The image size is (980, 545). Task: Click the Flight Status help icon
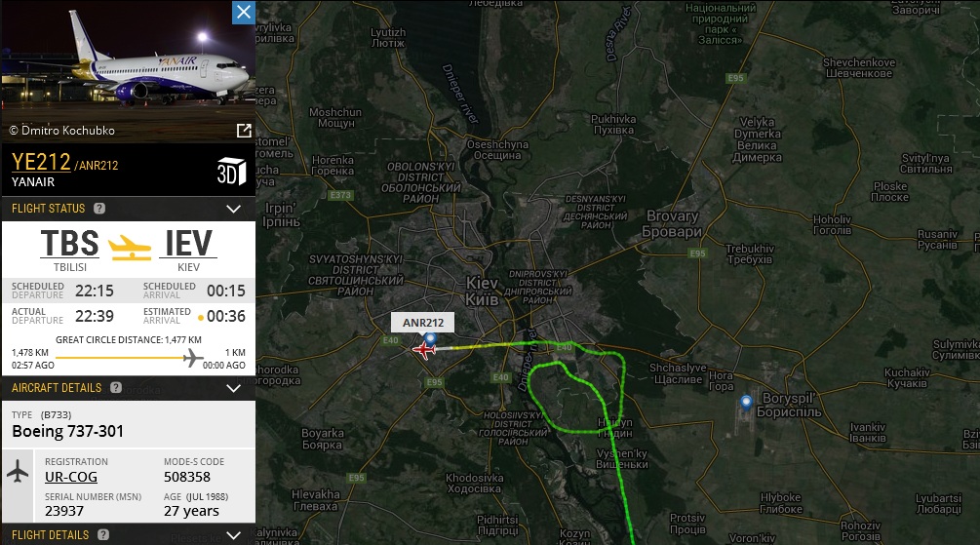click(x=99, y=208)
